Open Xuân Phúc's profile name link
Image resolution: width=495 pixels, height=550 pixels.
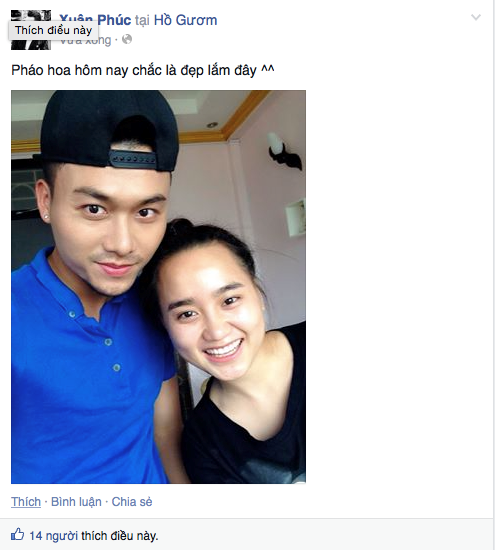point(95,20)
